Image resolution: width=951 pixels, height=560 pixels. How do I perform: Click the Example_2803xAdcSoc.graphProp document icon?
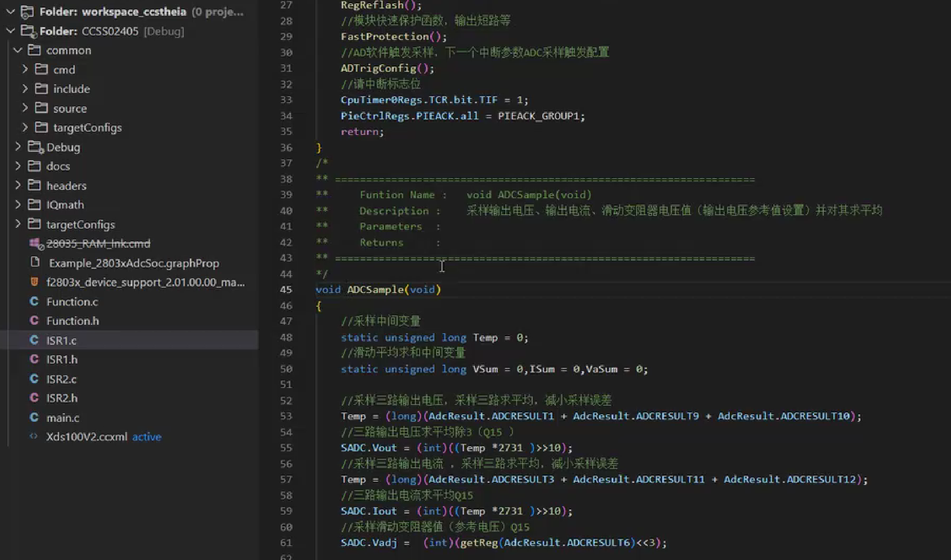tap(35, 262)
